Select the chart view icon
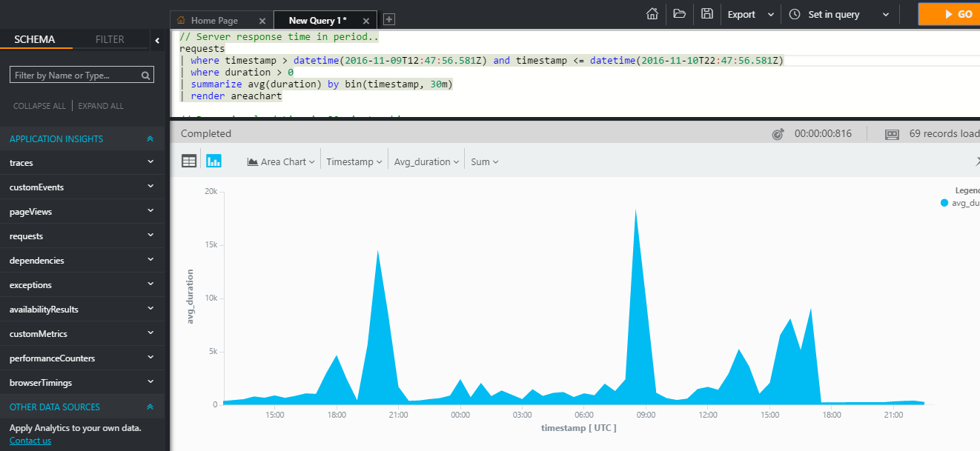 click(x=213, y=161)
